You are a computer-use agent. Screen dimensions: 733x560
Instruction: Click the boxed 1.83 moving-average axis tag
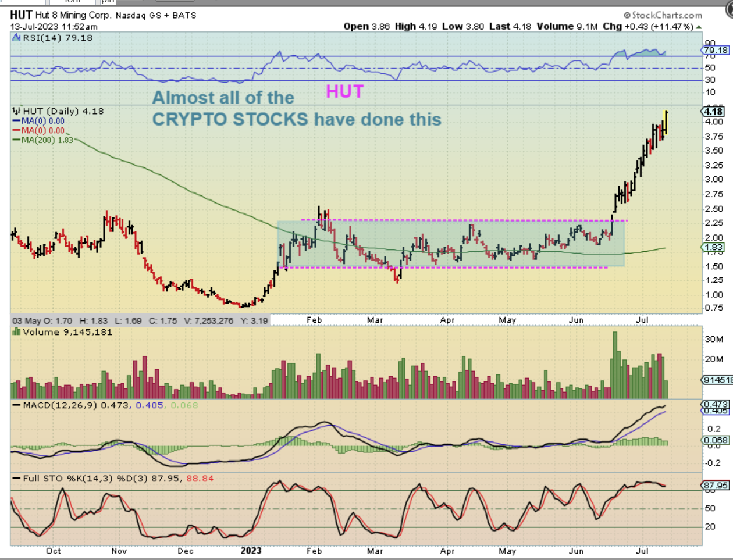tap(714, 247)
